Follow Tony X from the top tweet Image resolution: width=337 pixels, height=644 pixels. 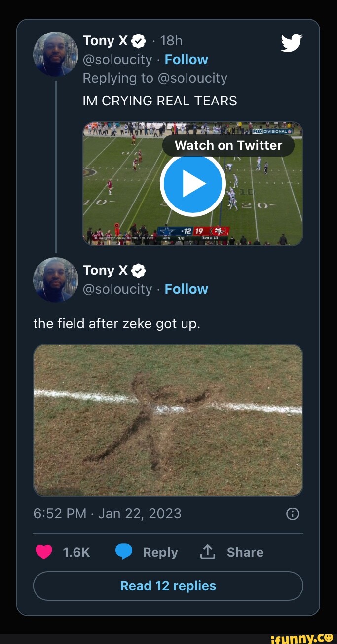[x=186, y=60]
